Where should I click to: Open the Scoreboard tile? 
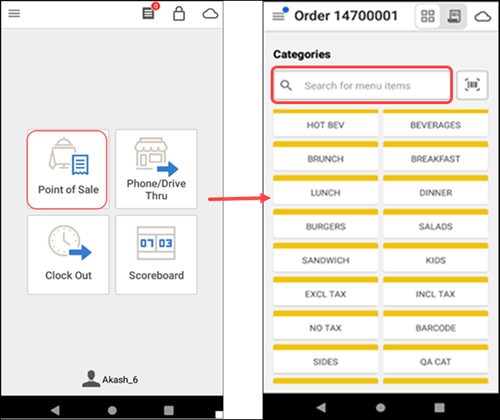[x=156, y=255]
